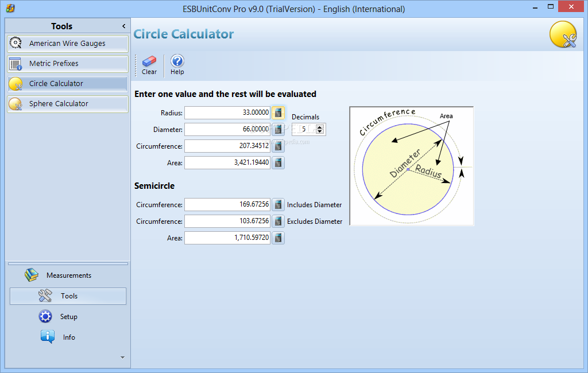
Task: Open Help with question mark icon
Action: click(x=177, y=61)
